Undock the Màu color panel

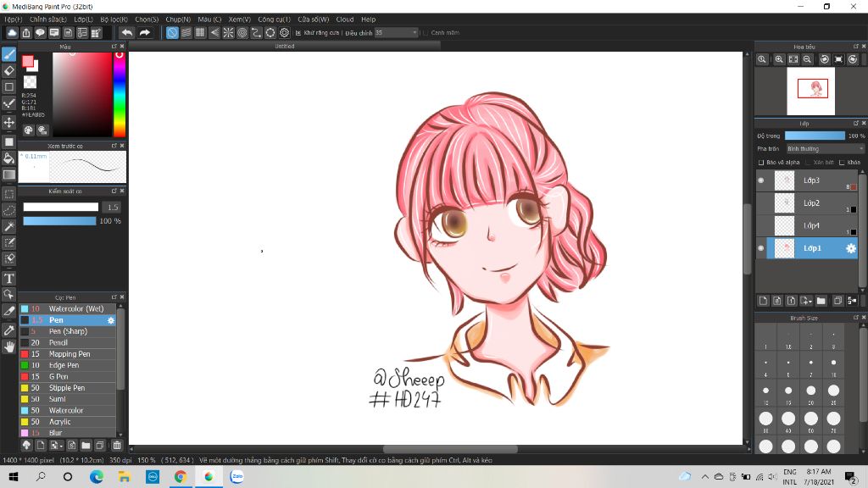(x=114, y=47)
